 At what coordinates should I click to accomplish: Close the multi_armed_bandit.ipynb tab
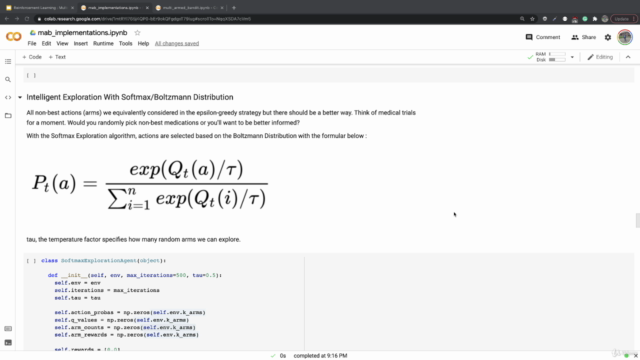click(222, 7)
